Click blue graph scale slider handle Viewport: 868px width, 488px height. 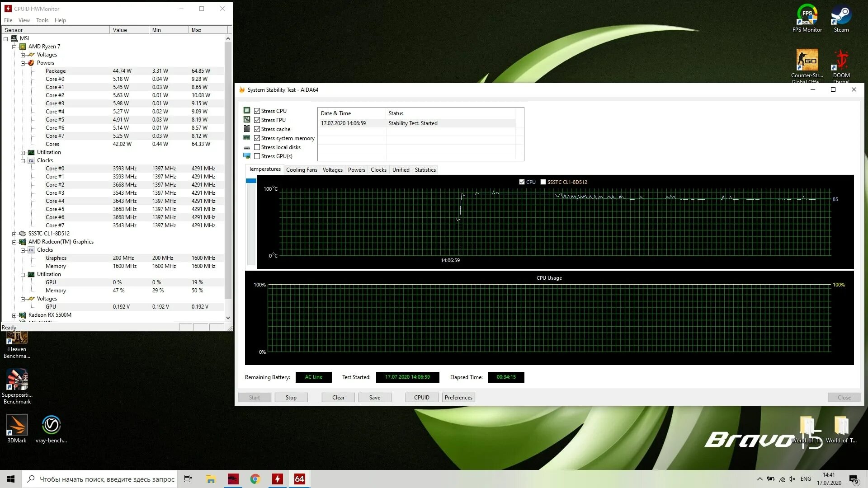coord(251,181)
